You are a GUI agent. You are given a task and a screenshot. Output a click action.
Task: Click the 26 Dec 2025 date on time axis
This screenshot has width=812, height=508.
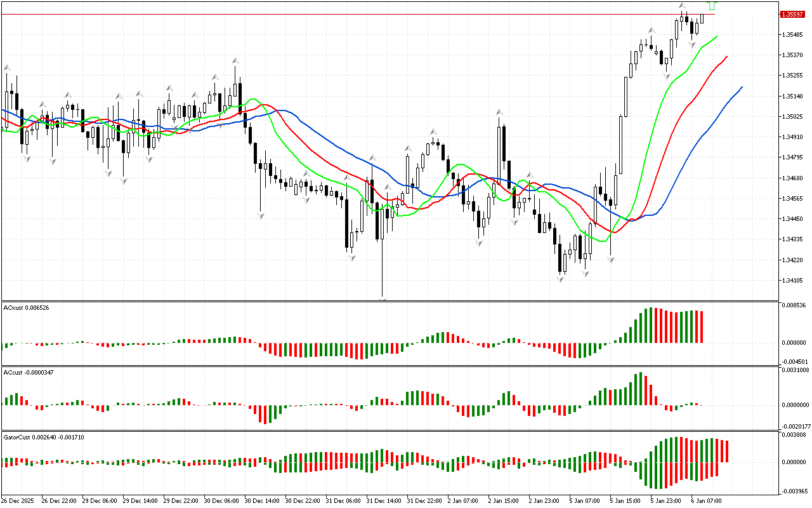pos(19,500)
